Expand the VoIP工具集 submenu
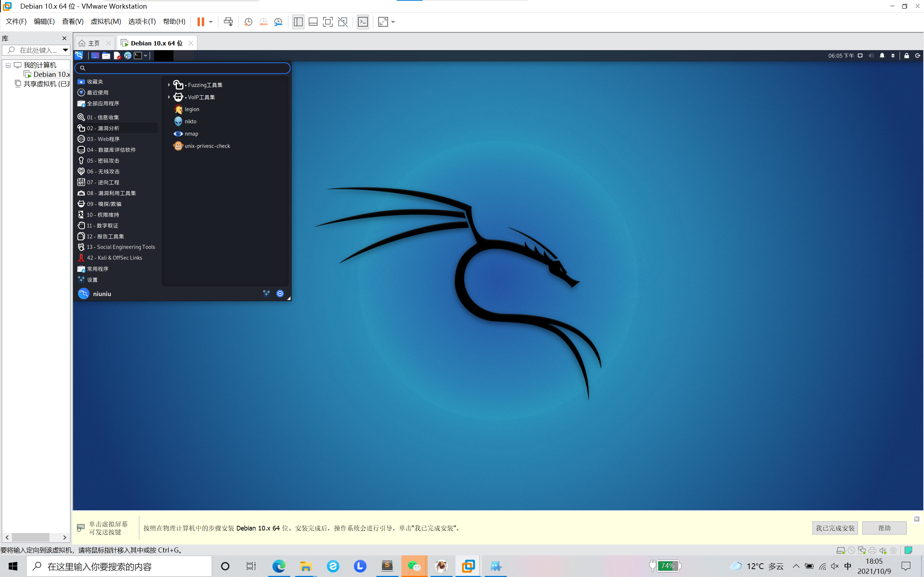This screenshot has width=924, height=577. tap(169, 97)
